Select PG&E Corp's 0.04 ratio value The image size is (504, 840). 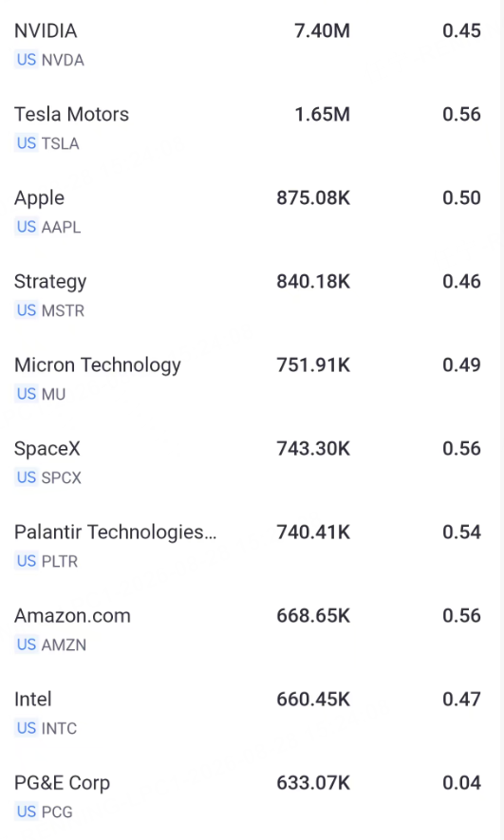(461, 783)
